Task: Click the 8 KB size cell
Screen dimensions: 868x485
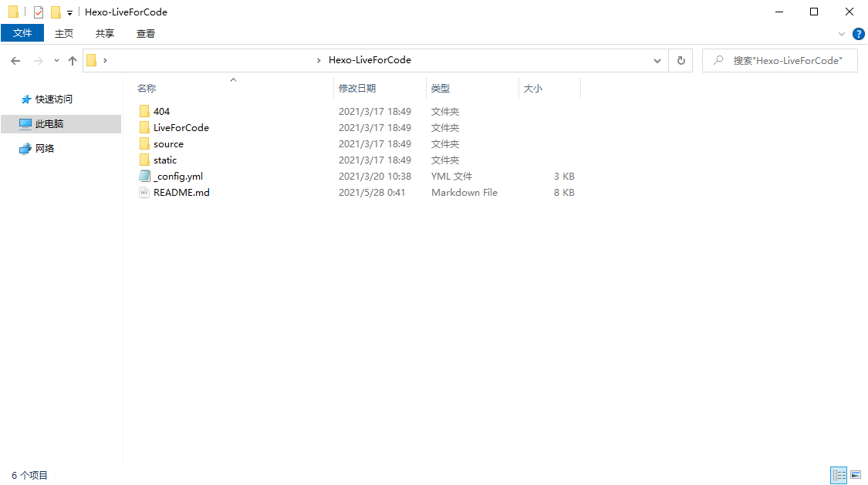Action: (564, 193)
